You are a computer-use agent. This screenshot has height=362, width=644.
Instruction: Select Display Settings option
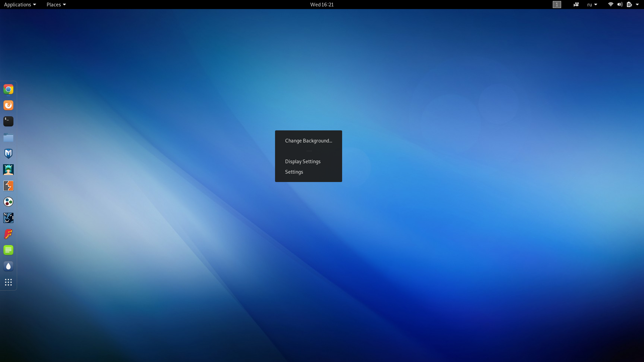(x=303, y=161)
